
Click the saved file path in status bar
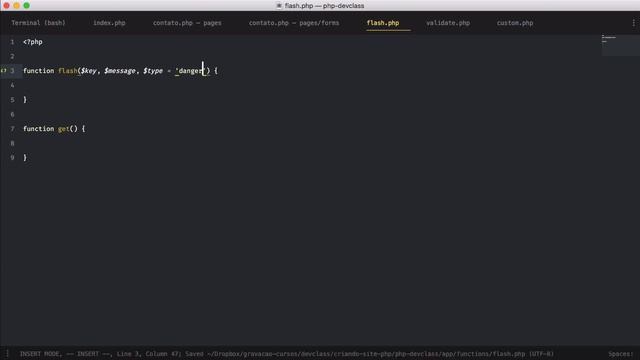tap(366, 354)
